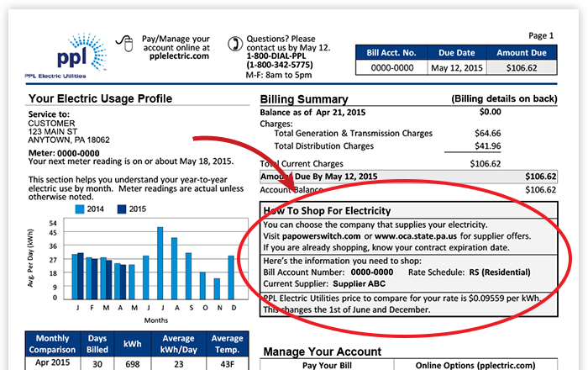
Task: Click the Avg. Per Day (kWh) axis label
Action: point(30,258)
